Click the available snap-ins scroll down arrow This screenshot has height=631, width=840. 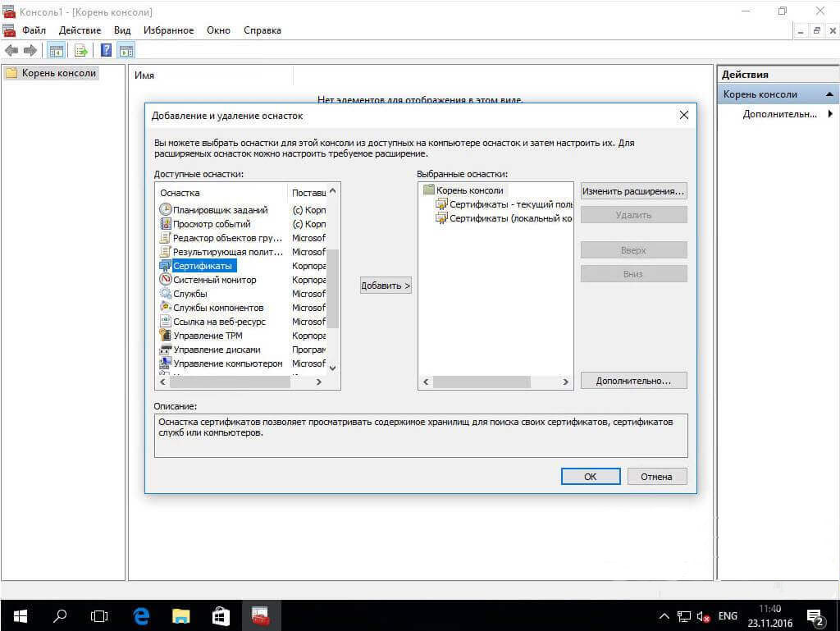pyautogui.click(x=333, y=368)
